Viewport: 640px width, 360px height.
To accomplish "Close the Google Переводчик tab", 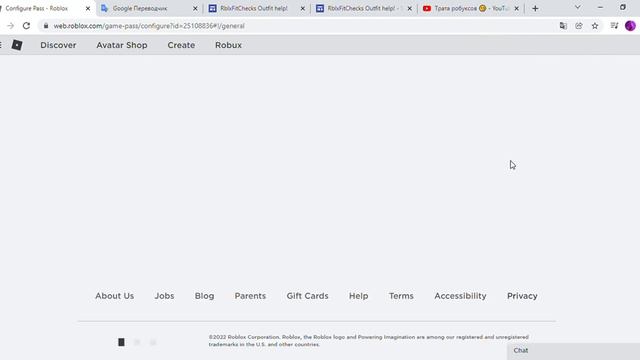I will point(195,8).
